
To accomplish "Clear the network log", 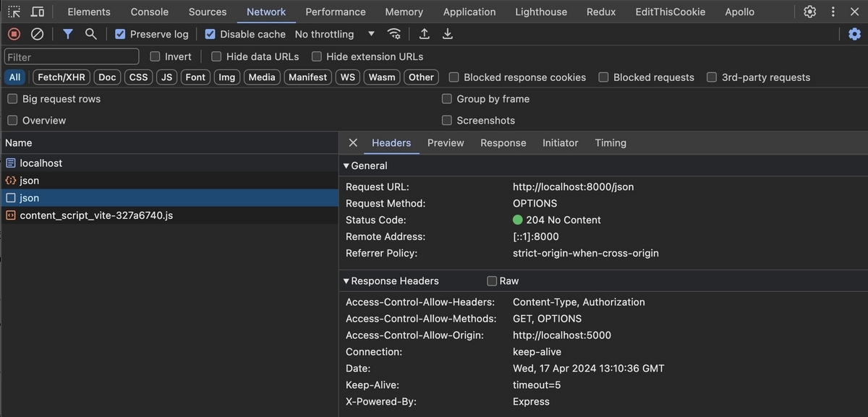I will click(37, 34).
